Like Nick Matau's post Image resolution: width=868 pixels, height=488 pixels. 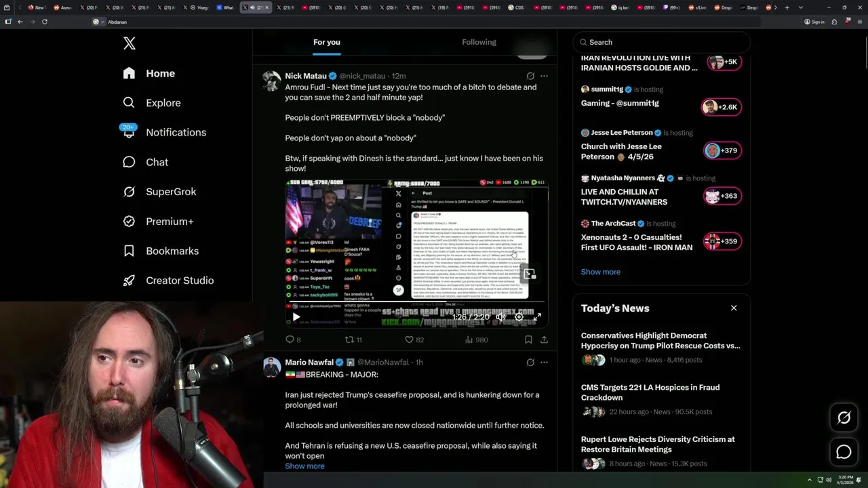pyautogui.click(x=414, y=340)
